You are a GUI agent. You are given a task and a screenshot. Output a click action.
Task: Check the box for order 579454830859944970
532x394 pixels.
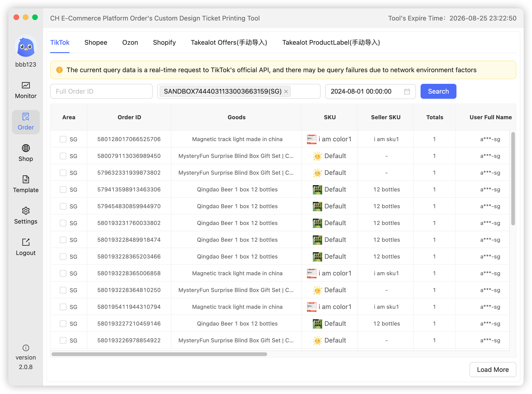click(63, 207)
